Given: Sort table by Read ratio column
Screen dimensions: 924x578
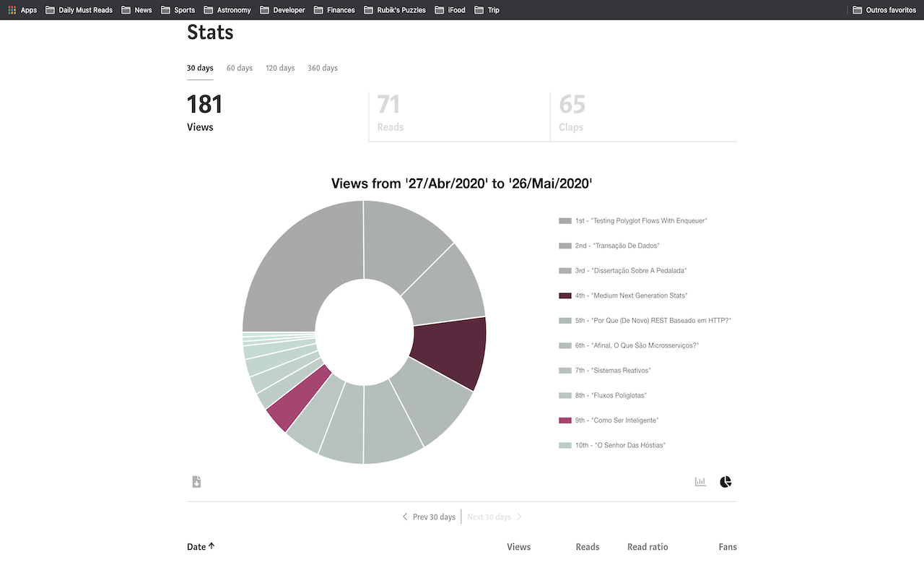Looking at the screenshot, I should [x=648, y=547].
